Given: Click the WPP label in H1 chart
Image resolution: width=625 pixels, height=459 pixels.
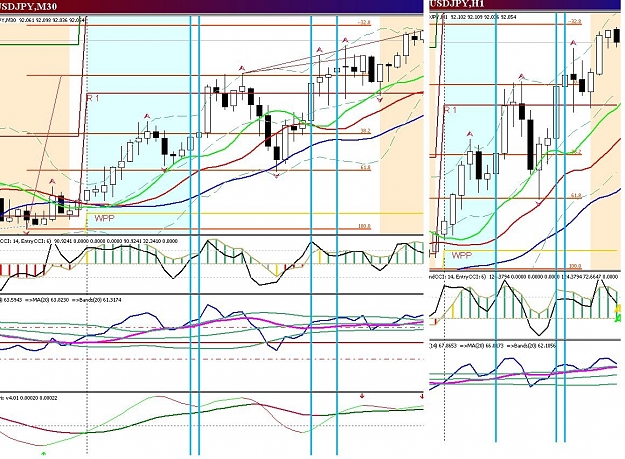Looking at the screenshot, I should click(462, 255).
